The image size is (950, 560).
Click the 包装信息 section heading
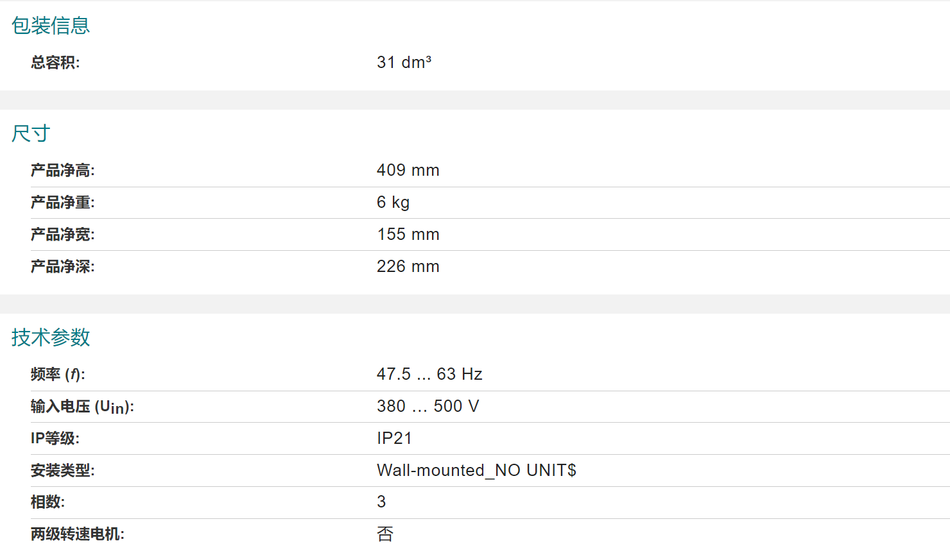(x=51, y=26)
